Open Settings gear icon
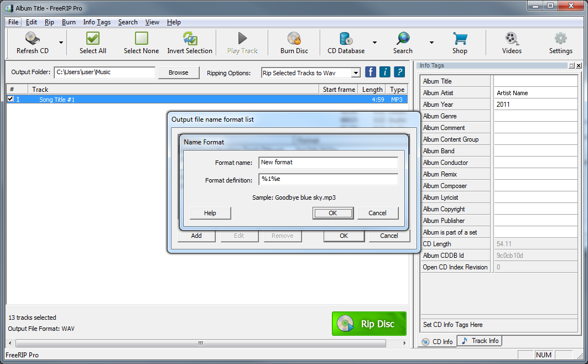 (561, 38)
